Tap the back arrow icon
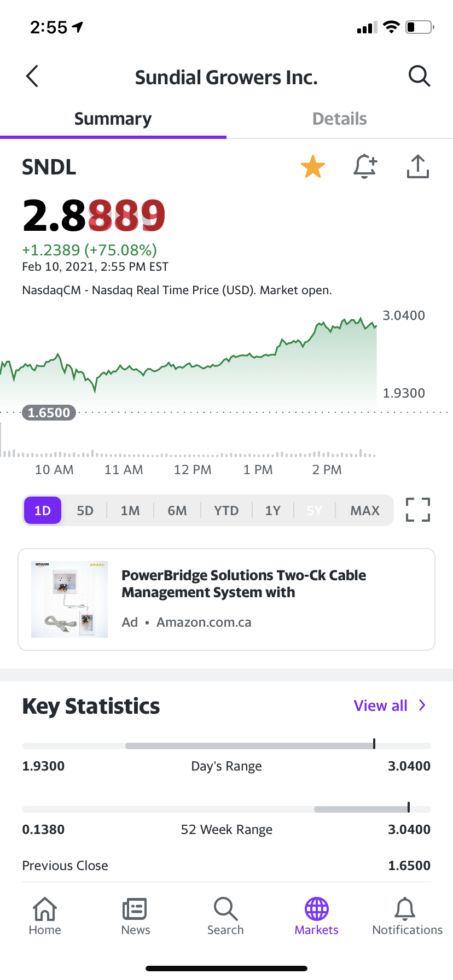453x980 pixels. point(32,76)
